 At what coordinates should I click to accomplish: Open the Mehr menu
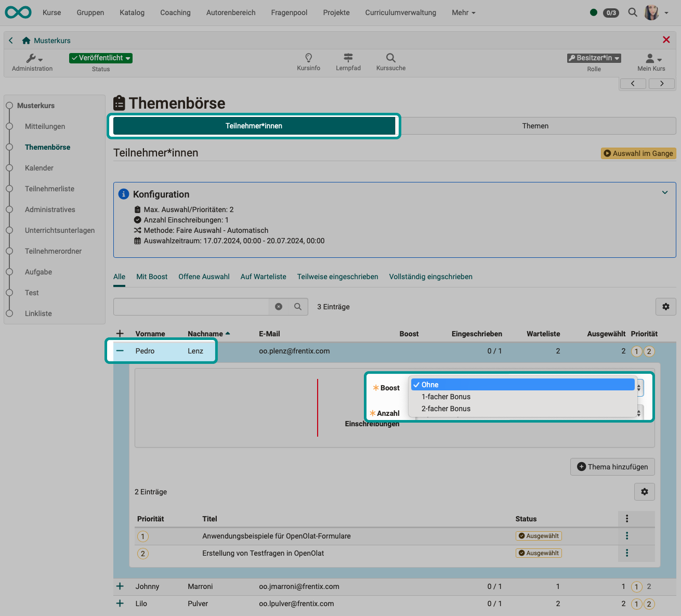tap(463, 12)
